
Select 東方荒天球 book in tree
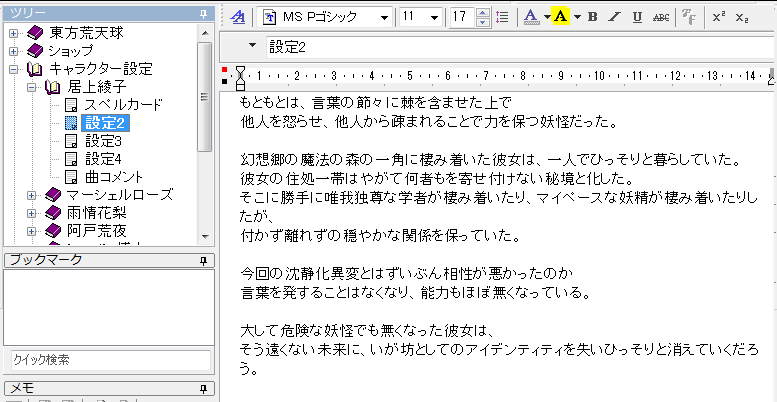tap(86, 33)
